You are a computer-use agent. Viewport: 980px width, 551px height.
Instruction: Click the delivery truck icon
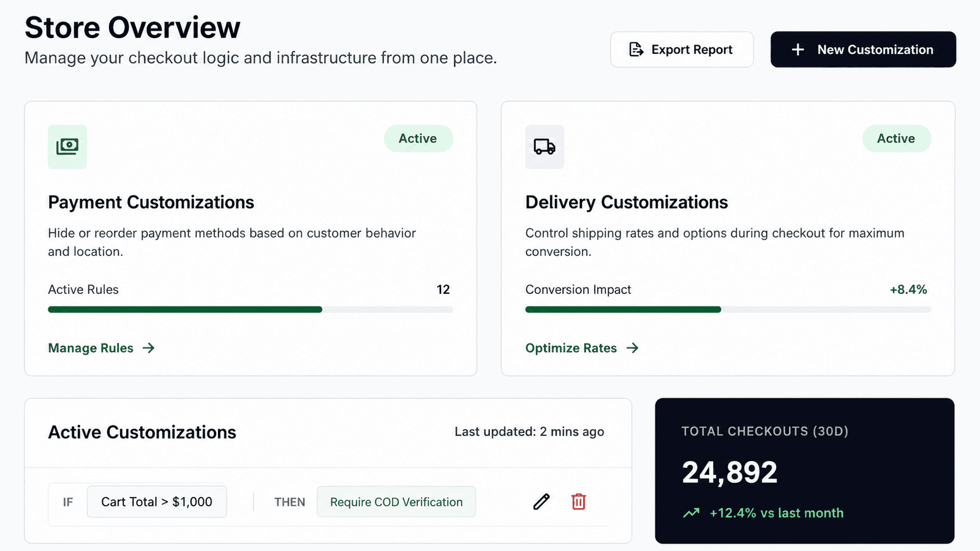point(545,147)
